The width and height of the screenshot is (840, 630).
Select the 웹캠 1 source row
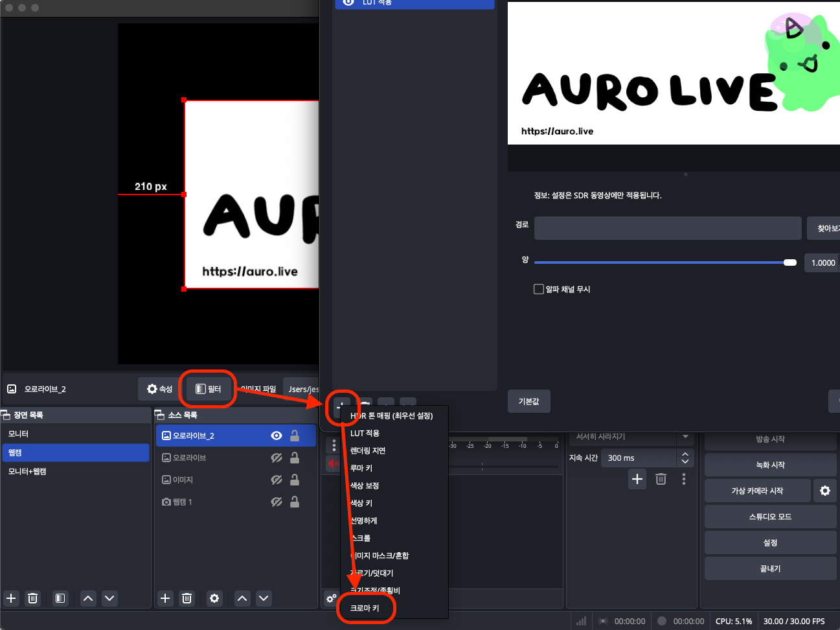click(x=236, y=502)
